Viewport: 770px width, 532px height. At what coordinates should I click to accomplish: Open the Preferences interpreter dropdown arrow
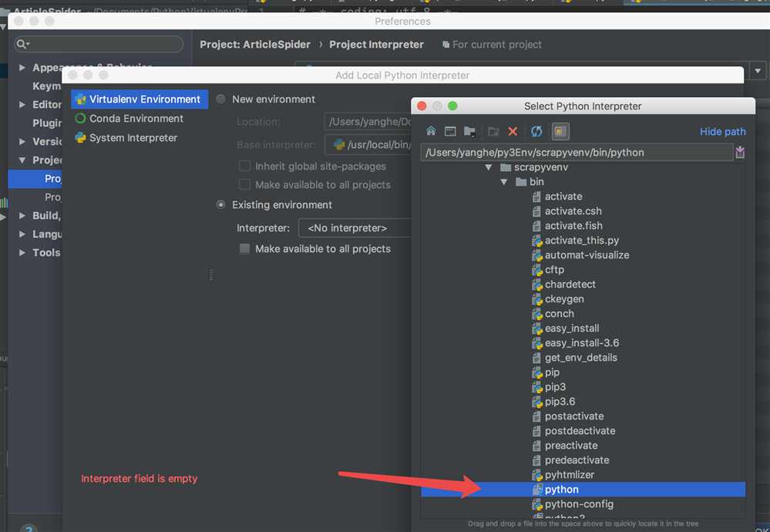pos(758,71)
